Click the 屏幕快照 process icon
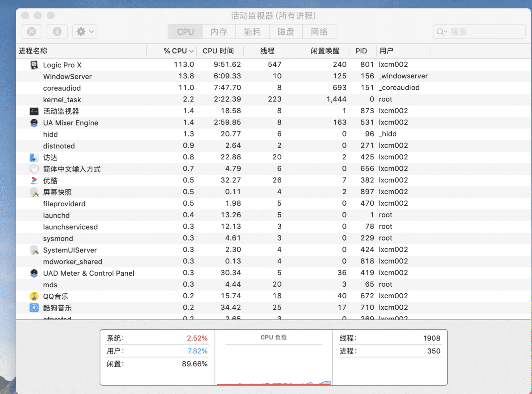Image resolution: width=532 pixels, height=394 pixels. coord(34,192)
